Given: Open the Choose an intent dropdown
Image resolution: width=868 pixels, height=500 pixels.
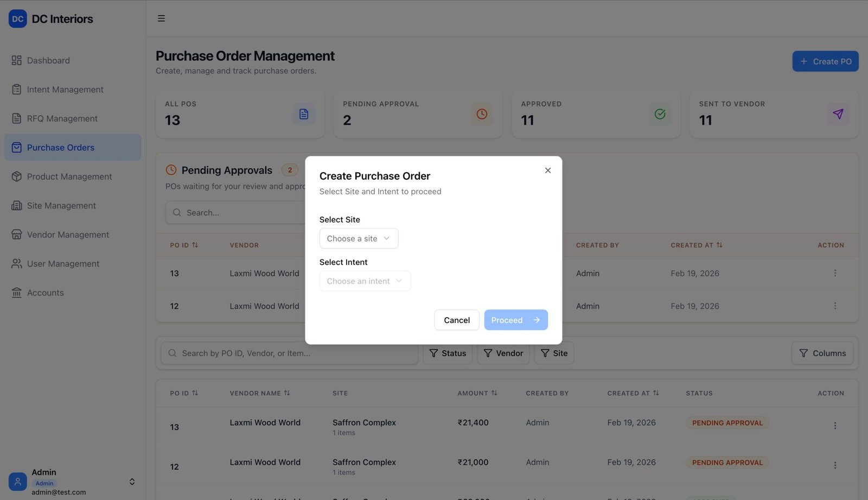Looking at the screenshot, I should tap(365, 281).
